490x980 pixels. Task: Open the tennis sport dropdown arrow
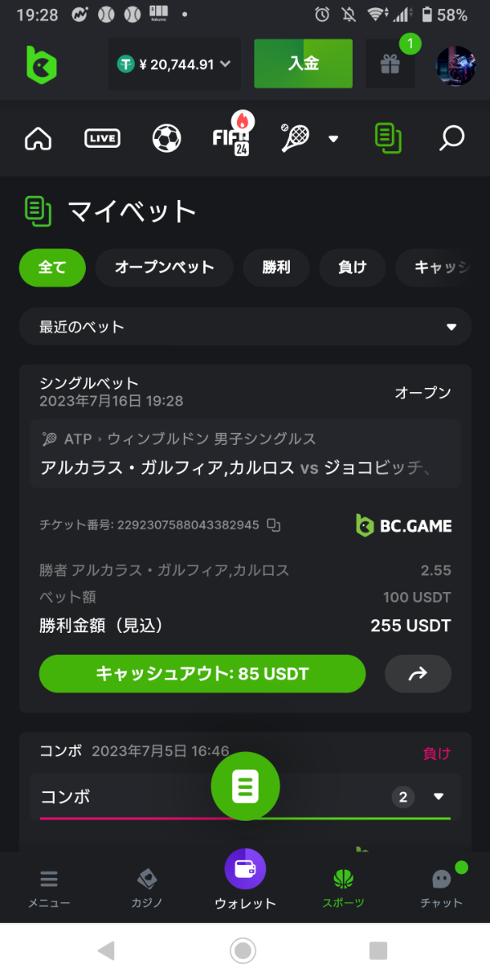click(x=333, y=139)
